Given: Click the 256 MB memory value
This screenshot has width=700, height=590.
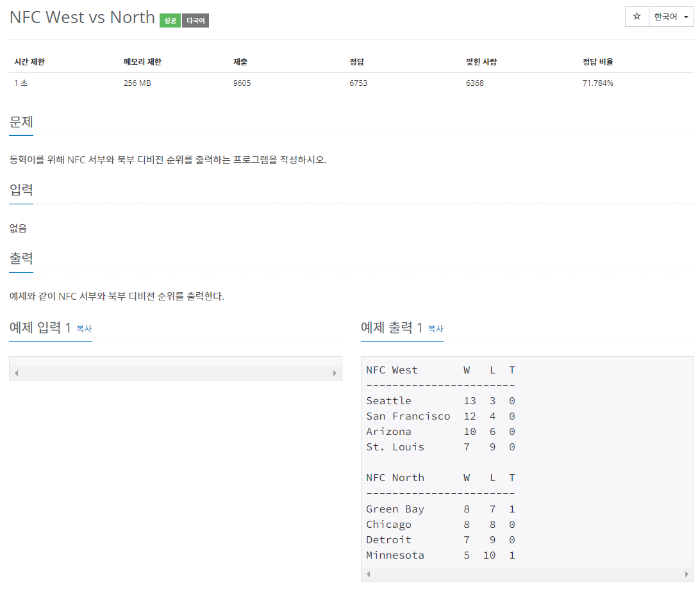Looking at the screenshot, I should [137, 83].
